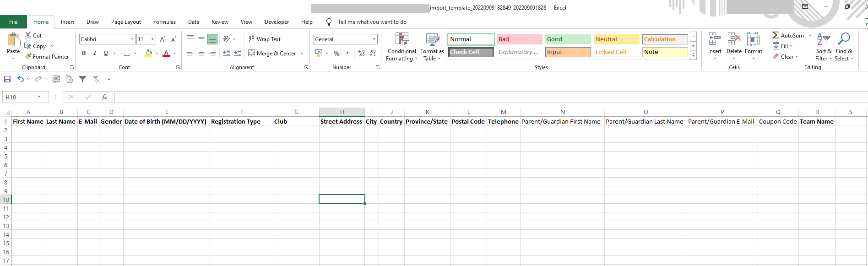Image resolution: width=868 pixels, height=266 pixels.
Task: Apply the yellow Fill Color
Action: [x=148, y=53]
